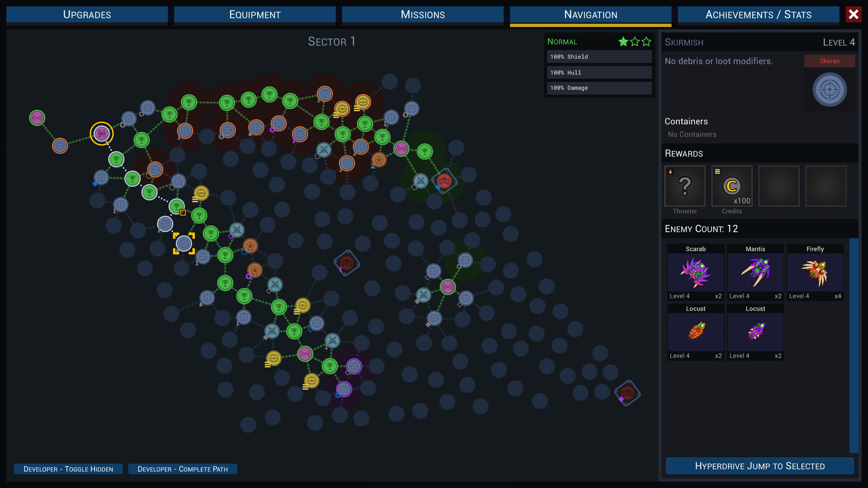Click the red Skeran faction label

coord(830,61)
